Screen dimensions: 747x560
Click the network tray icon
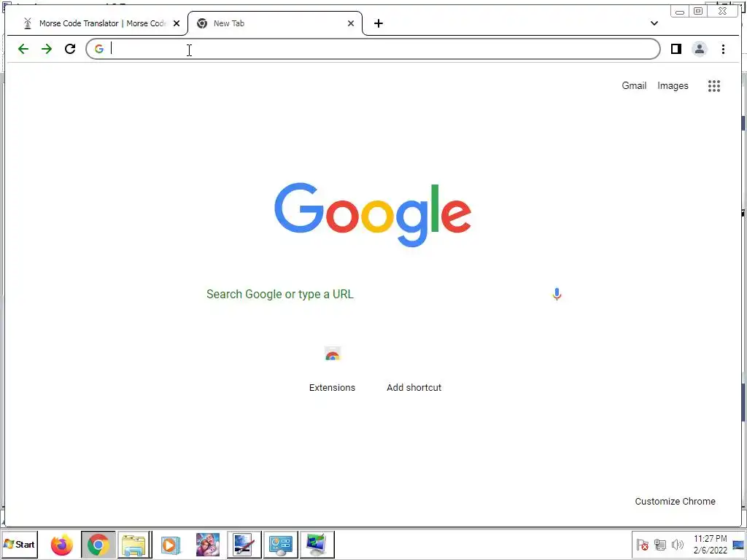[x=659, y=545]
